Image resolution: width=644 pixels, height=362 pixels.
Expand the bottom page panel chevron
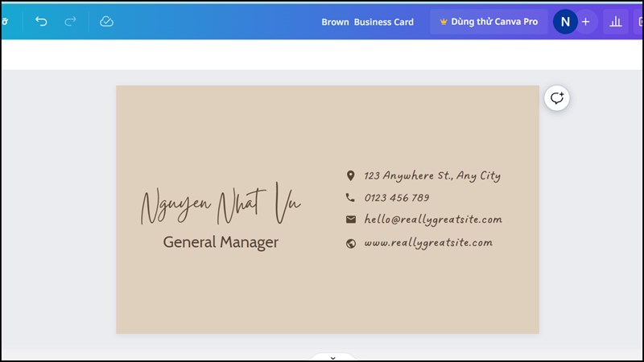[333, 358]
